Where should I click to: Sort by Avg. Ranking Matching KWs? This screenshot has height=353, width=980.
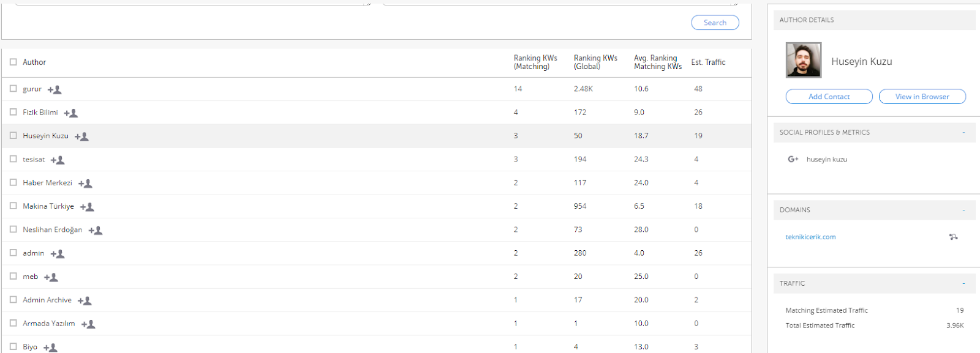tap(658, 62)
